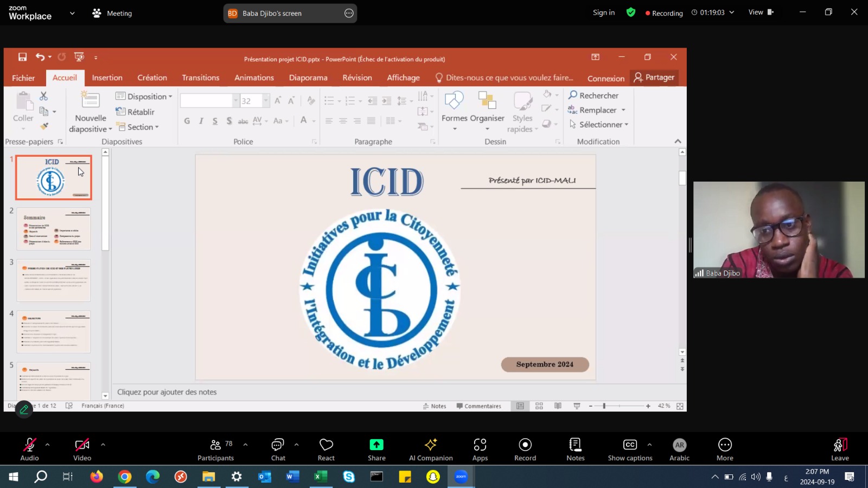Open the Zoom View options dropdown

point(761,12)
